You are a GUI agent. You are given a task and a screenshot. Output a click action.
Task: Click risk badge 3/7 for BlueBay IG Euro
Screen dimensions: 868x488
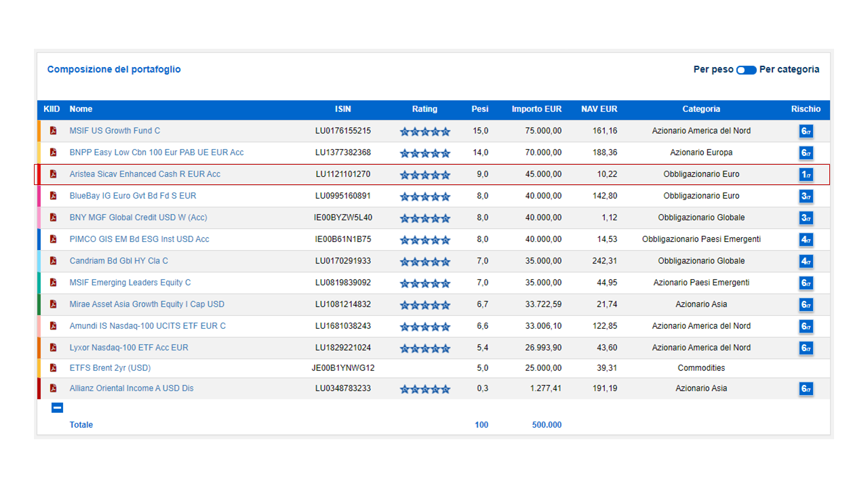point(806,197)
